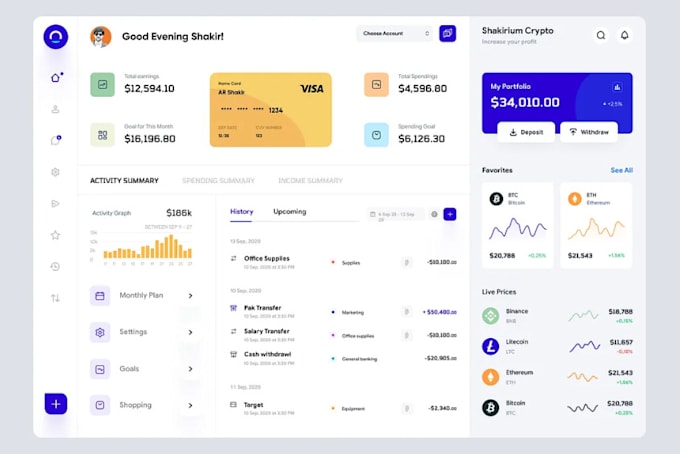Click the Marketing category label
Viewport: 680px width, 454px height.
pyautogui.click(x=353, y=312)
